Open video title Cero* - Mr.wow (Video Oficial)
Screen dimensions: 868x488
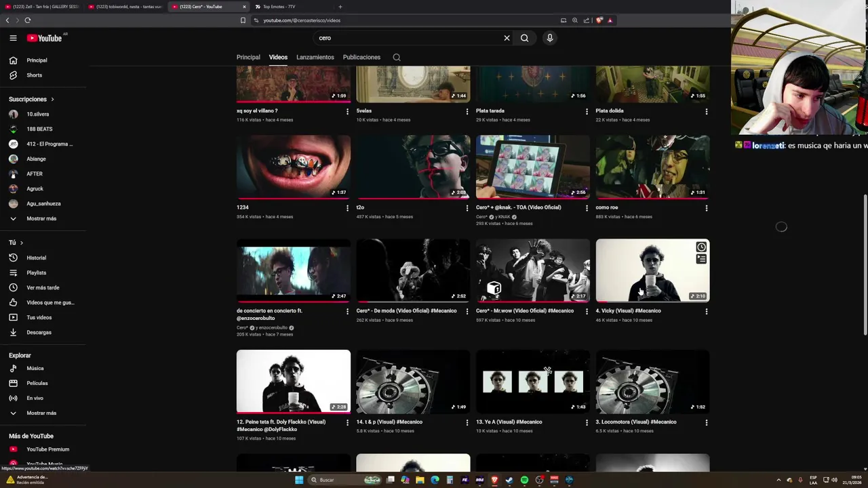(525, 311)
